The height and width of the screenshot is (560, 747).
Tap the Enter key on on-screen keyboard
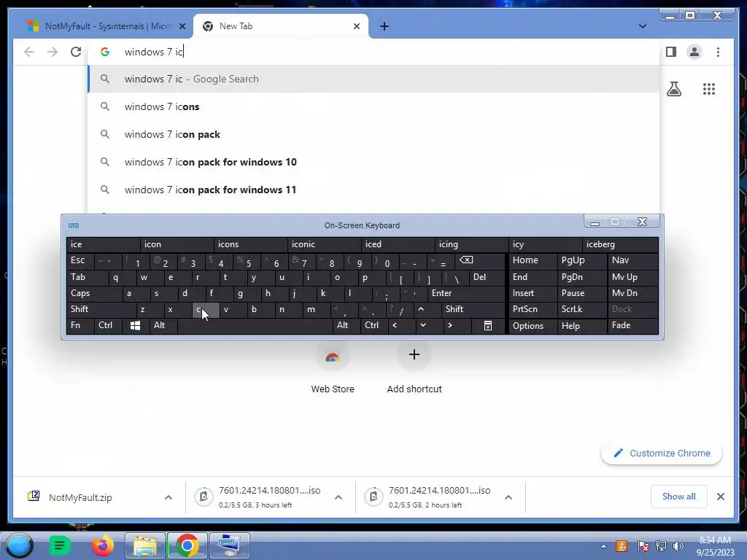point(466,293)
